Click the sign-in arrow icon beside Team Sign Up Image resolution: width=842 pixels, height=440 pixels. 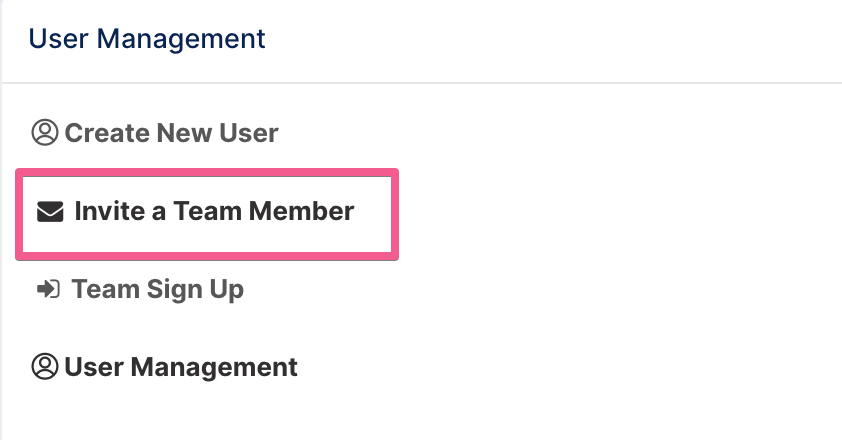(x=48, y=290)
